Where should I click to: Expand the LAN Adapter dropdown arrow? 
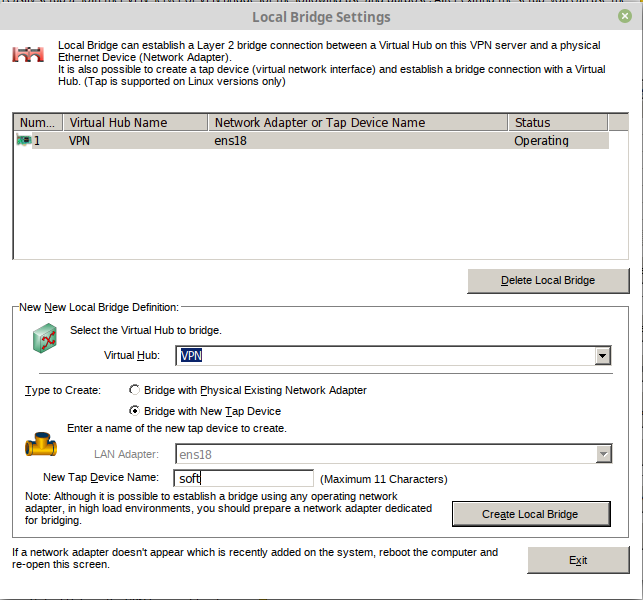click(x=603, y=454)
